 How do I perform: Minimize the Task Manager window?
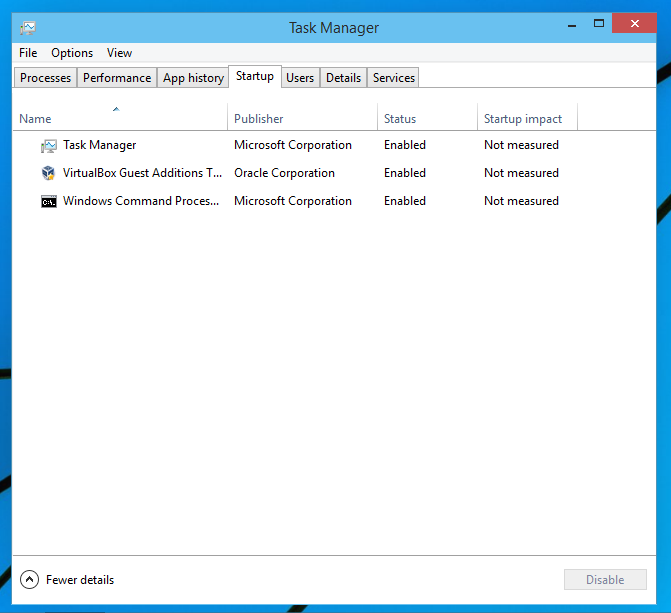pyautogui.click(x=572, y=25)
